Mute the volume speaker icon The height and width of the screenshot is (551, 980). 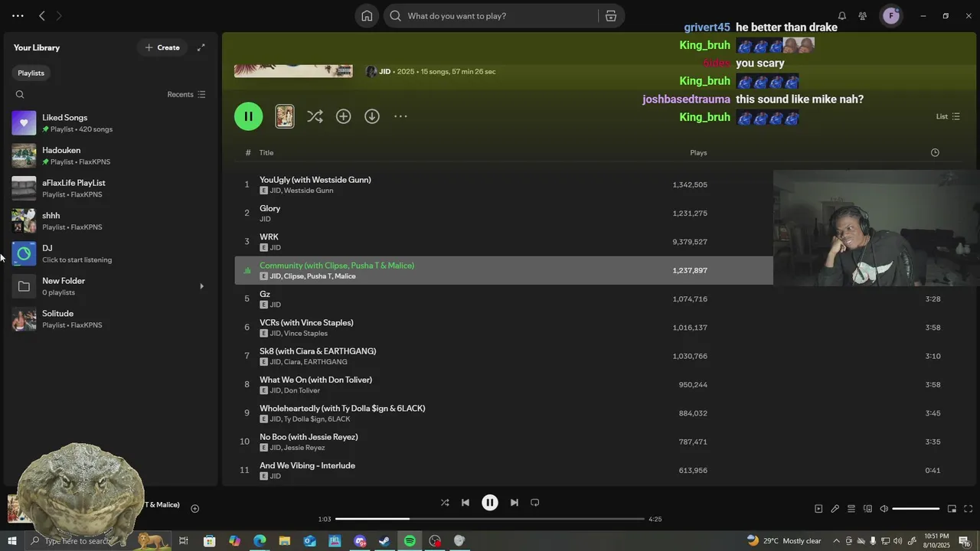coord(884,509)
